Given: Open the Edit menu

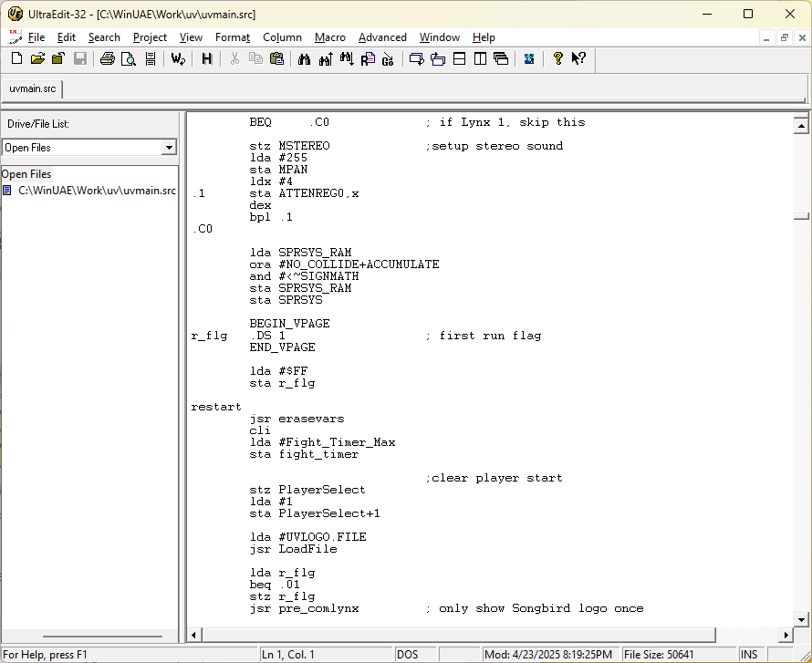Looking at the screenshot, I should tap(67, 37).
